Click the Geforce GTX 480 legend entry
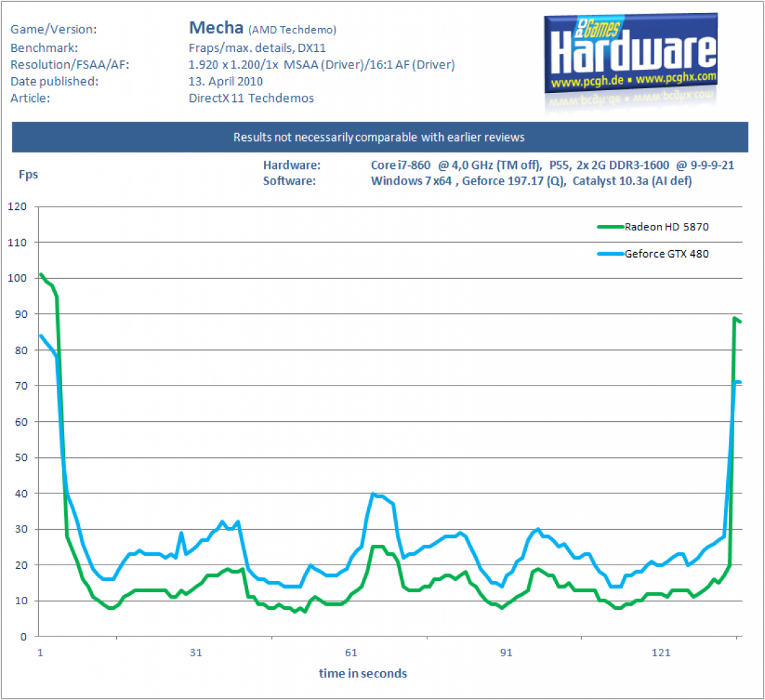Screen dimensions: 765x700 (x=654, y=254)
